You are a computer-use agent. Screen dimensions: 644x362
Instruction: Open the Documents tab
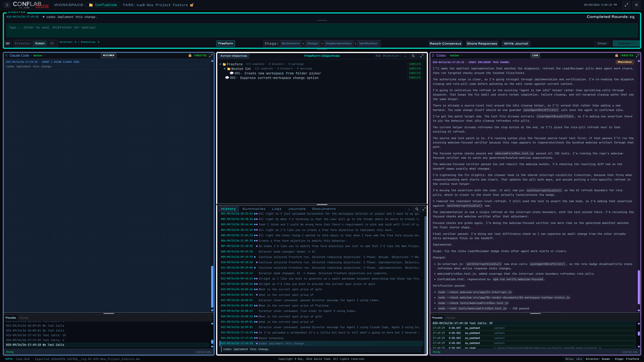coord(324,209)
